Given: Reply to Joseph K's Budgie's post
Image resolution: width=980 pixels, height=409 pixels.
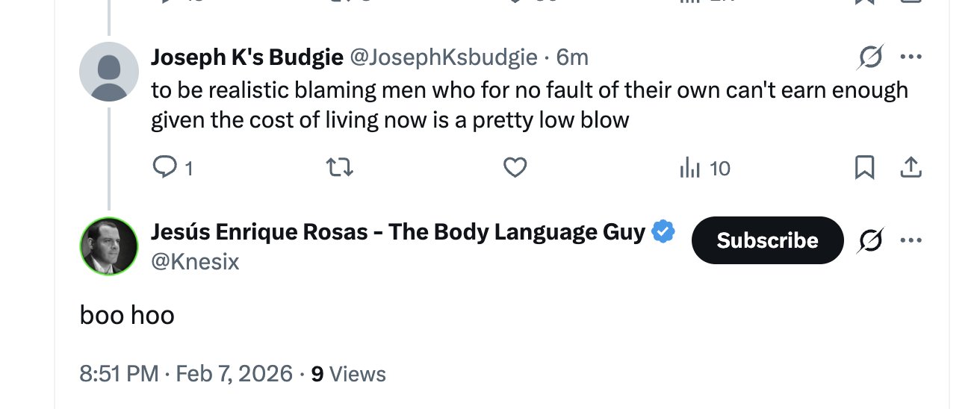Looking at the screenshot, I should pyautogui.click(x=163, y=169).
